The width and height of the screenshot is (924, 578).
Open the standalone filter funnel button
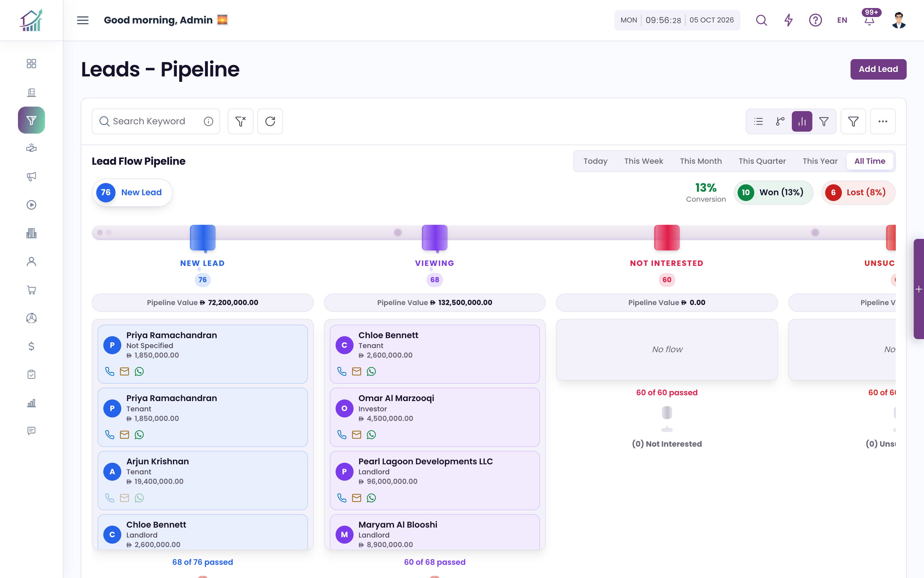click(853, 121)
